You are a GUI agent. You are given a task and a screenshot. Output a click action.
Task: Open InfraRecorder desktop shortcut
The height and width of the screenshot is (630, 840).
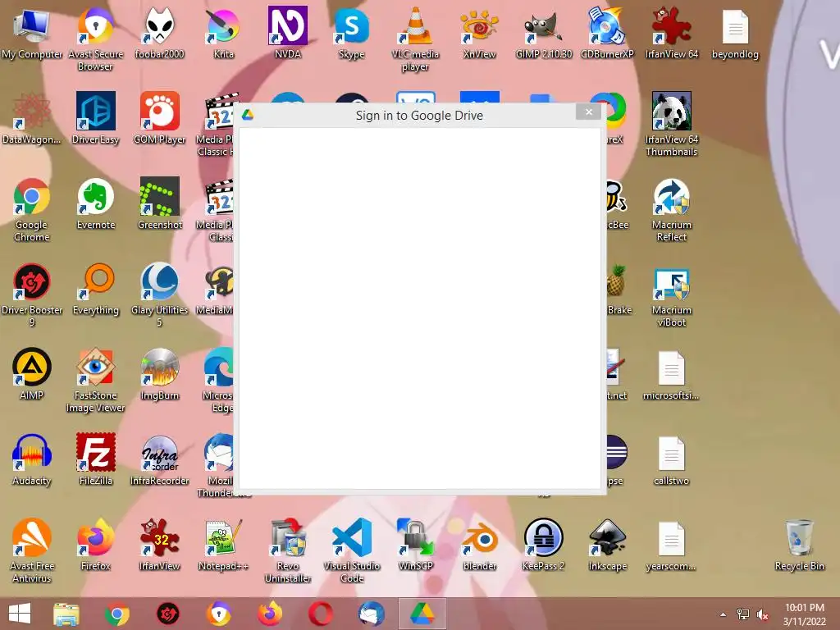[x=160, y=459]
